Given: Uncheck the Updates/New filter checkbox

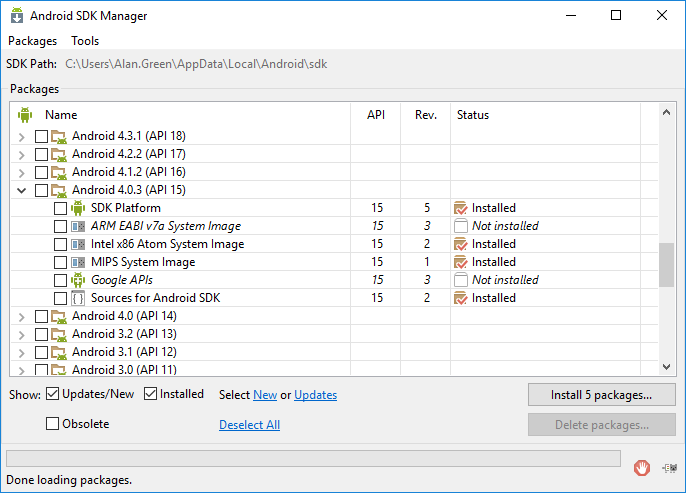Looking at the screenshot, I should coord(54,394).
